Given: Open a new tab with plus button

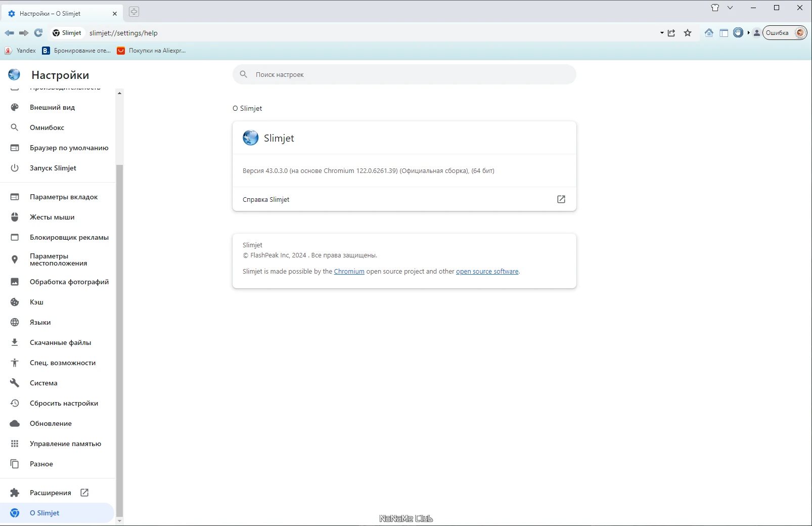Looking at the screenshot, I should pyautogui.click(x=134, y=12).
